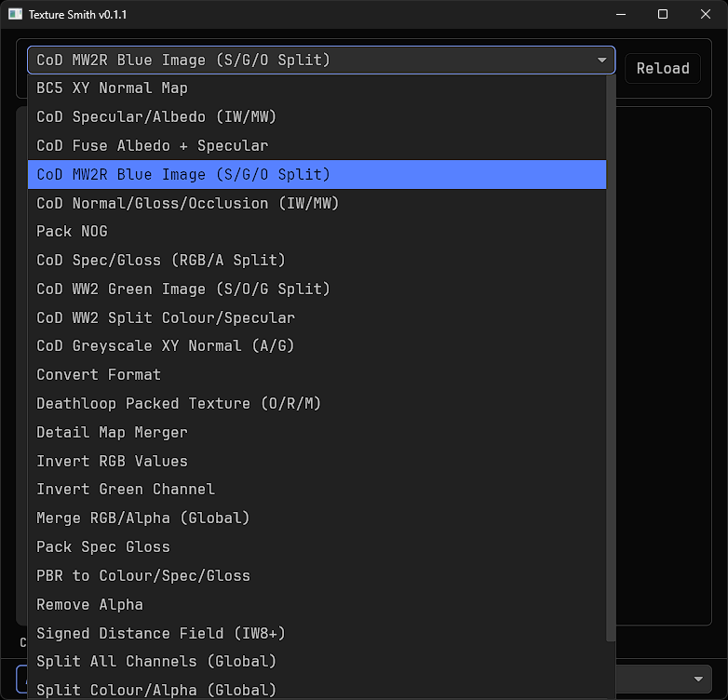The image size is (728, 700).
Task: Choose Pack Spec Gloss
Action: (317, 547)
